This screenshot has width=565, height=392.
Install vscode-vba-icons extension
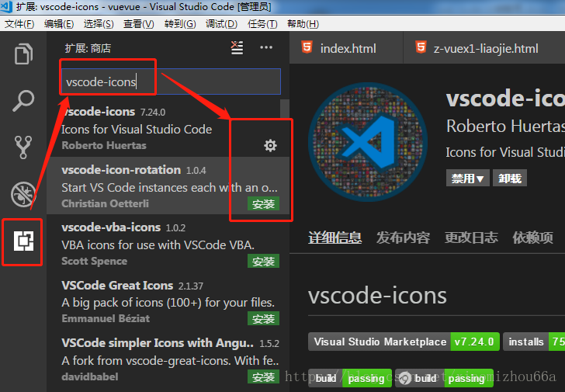(263, 262)
